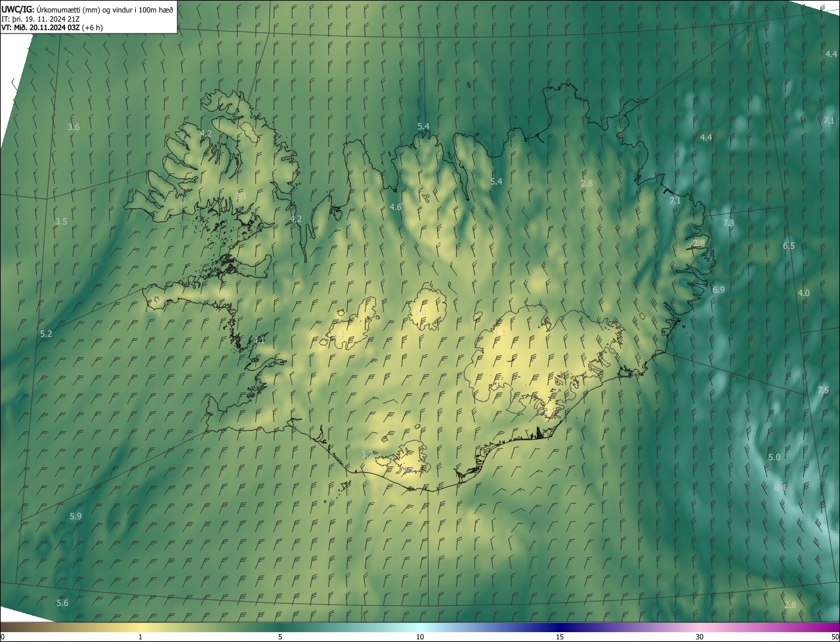
Task: Click the colorbar tick label 30
Action: 700,637
